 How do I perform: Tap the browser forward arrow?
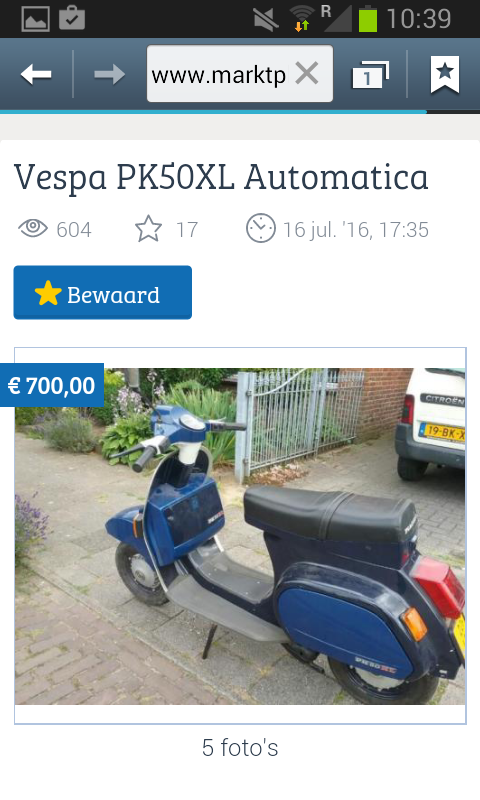click(x=110, y=74)
